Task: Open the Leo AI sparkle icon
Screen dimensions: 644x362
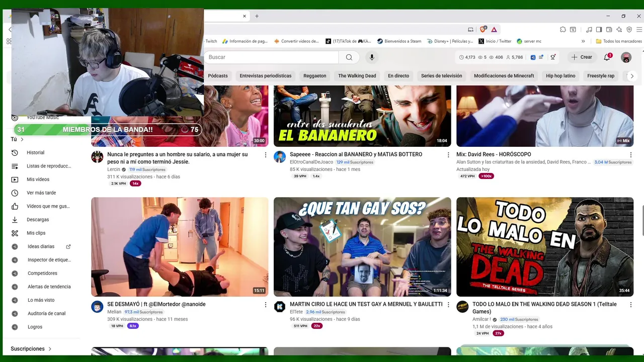Action: tap(619, 30)
